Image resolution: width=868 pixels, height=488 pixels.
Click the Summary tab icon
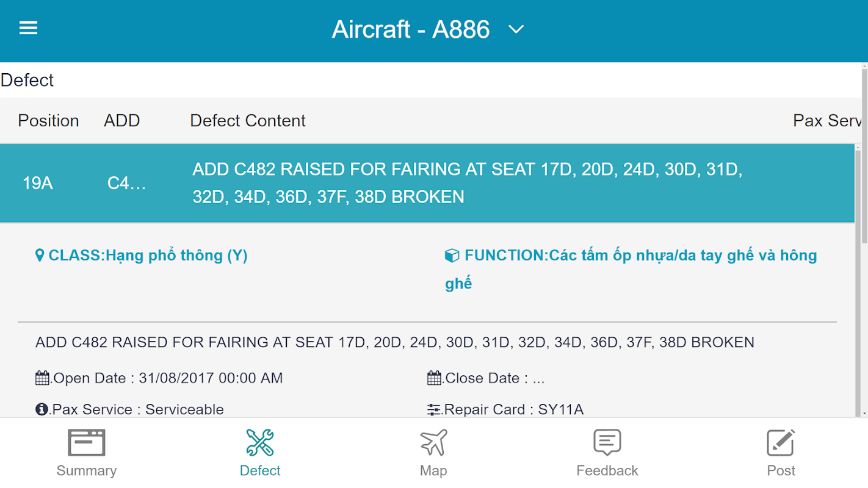tap(86, 443)
